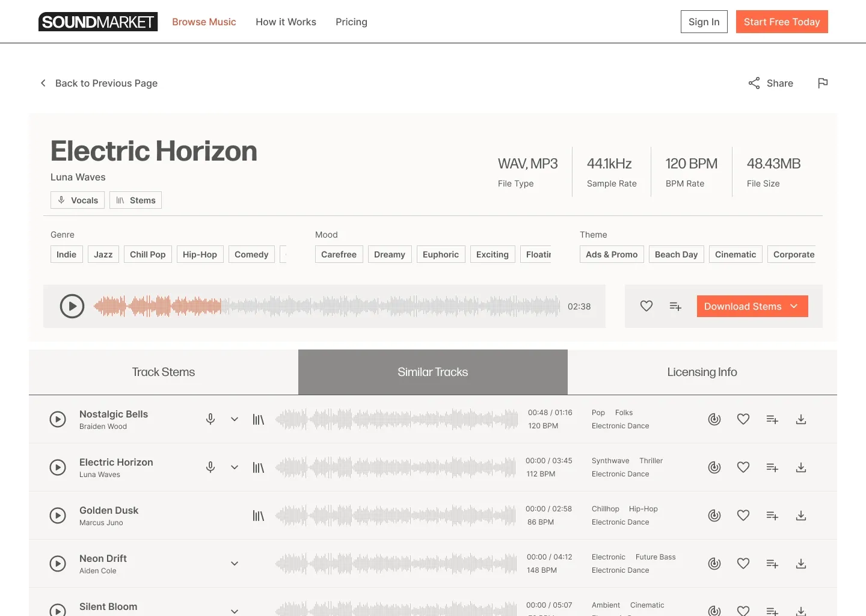
Task: Play Neon Drift track
Action: tap(58, 564)
